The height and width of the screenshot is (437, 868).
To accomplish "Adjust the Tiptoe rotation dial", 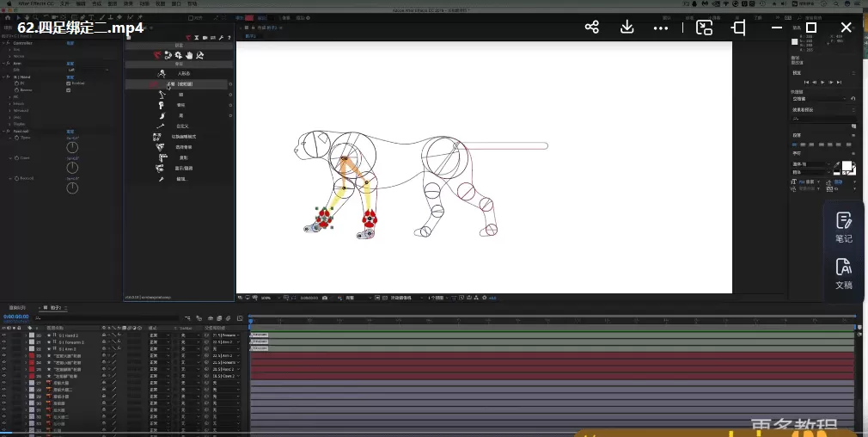I will [x=73, y=147].
